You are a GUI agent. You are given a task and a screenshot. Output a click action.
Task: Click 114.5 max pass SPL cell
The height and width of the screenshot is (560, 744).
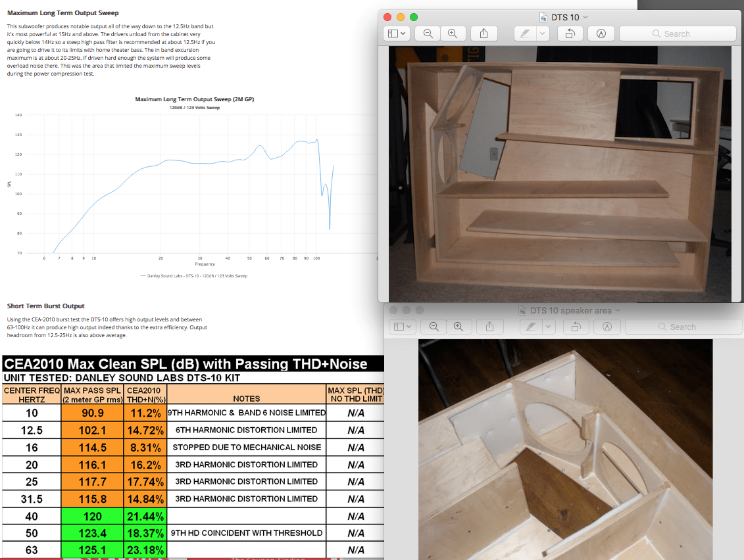point(93,448)
